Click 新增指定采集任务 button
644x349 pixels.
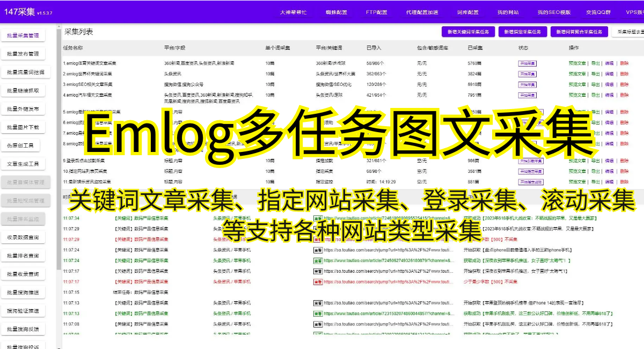522,32
